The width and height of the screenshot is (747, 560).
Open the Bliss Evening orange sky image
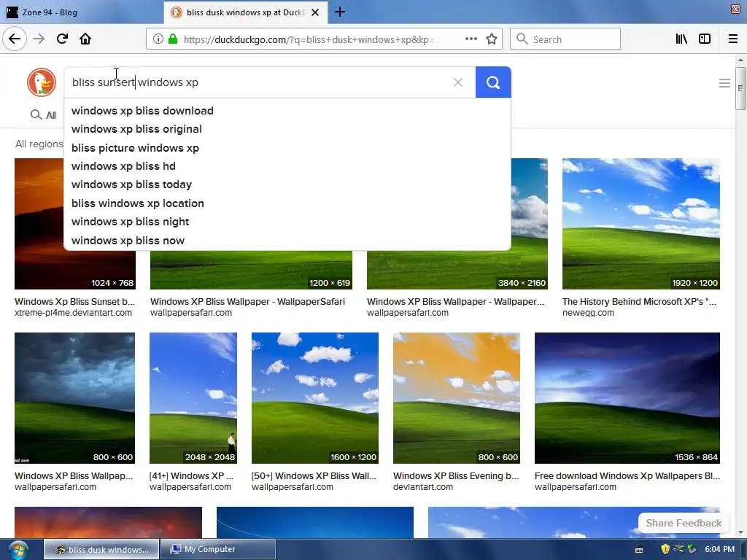pos(457,398)
